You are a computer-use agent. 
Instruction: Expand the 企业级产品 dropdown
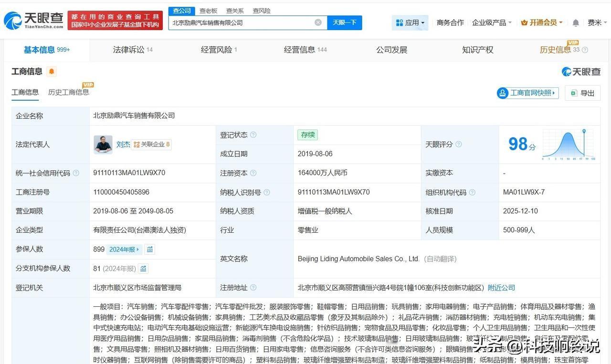tap(492, 22)
